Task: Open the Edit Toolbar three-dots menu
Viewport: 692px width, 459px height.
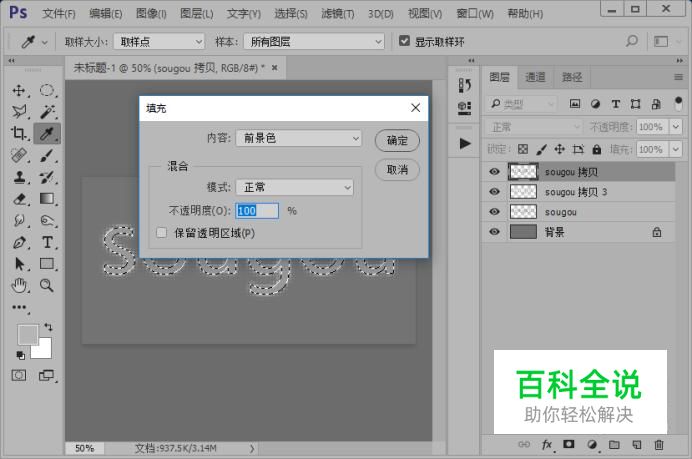Action: pos(19,307)
